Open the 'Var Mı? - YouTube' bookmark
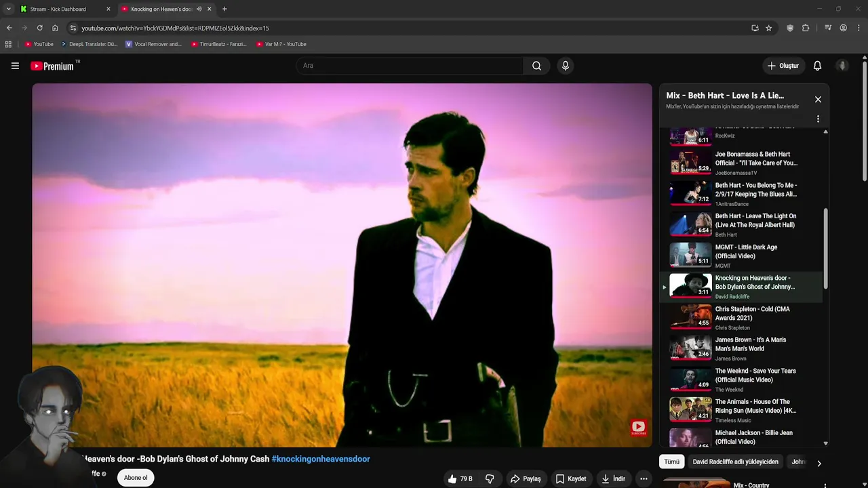This screenshot has height=488, width=868. click(281, 44)
